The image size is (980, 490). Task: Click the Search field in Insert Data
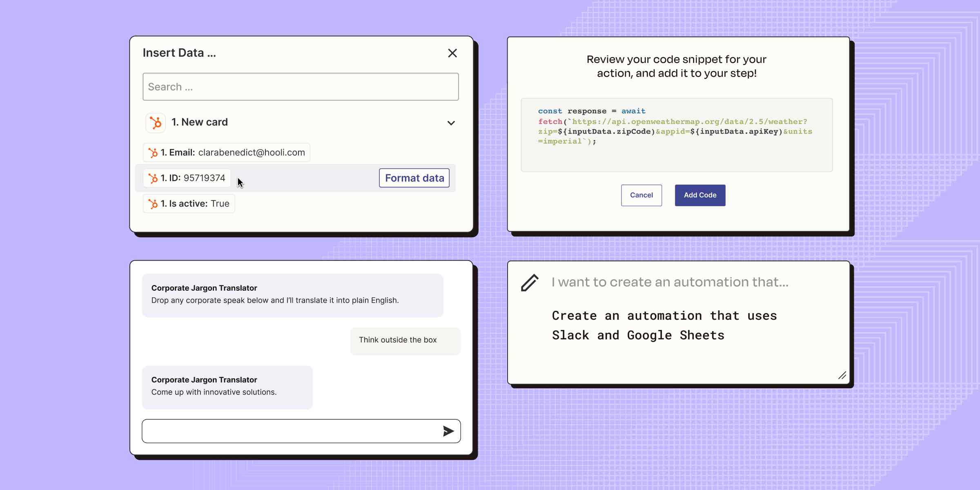pos(301,87)
